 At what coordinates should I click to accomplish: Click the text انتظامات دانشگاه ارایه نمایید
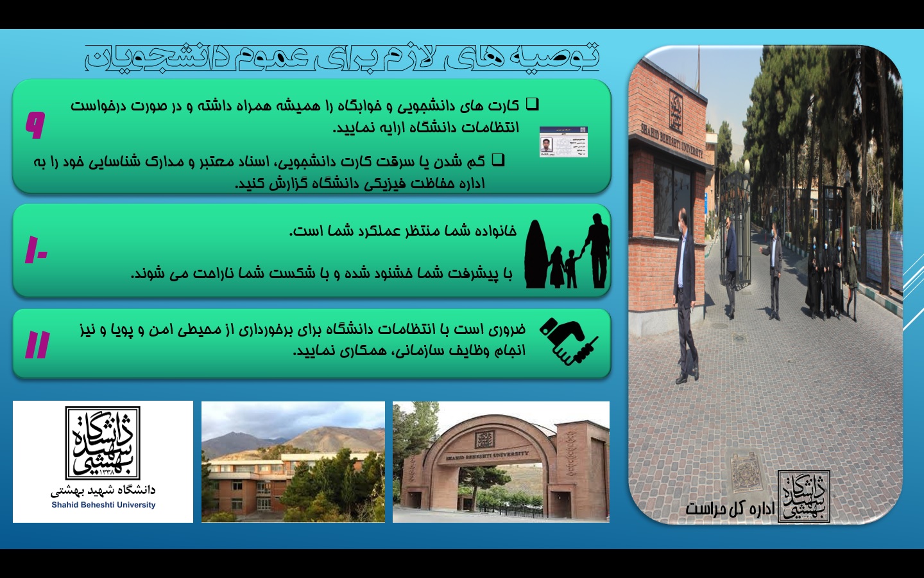(425, 127)
